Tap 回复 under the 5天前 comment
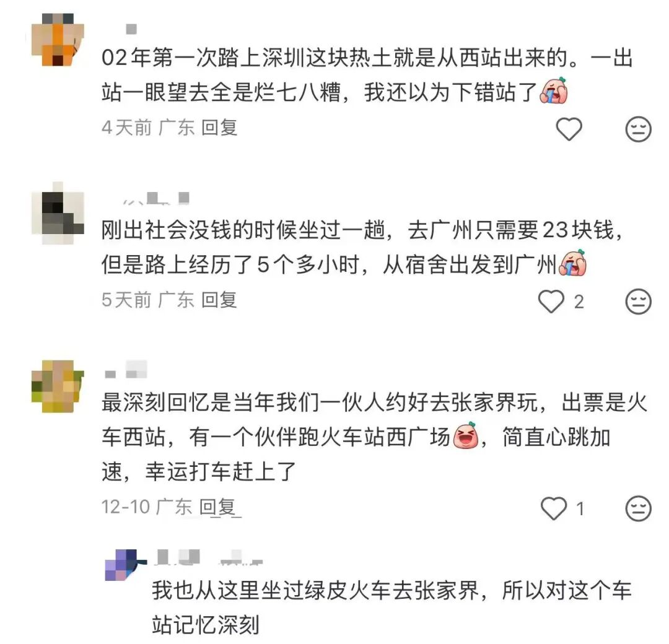The width and height of the screenshot is (669, 644). [x=219, y=300]
